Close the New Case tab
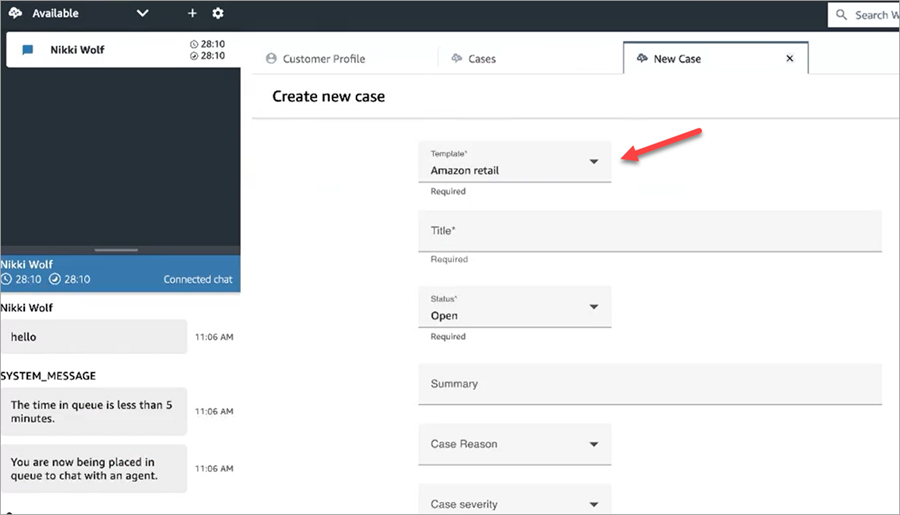This screenshot has height=515, width=900. coord(789,59)
